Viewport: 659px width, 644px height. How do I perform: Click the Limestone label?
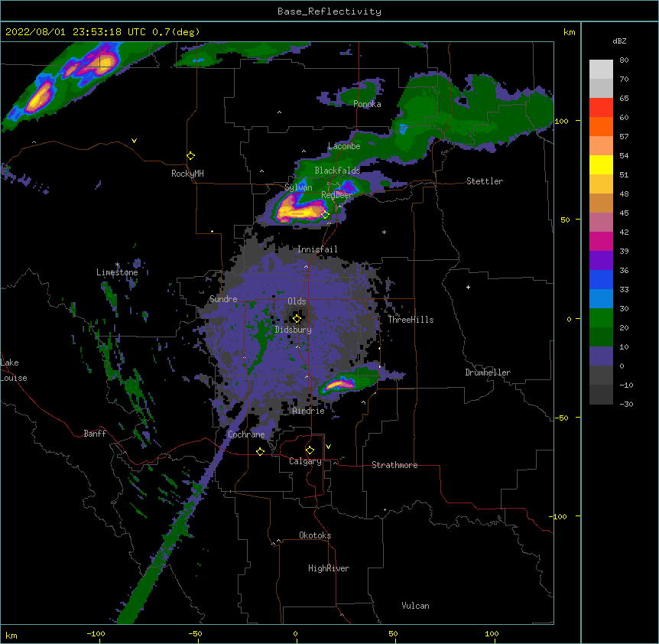(117, 272)
